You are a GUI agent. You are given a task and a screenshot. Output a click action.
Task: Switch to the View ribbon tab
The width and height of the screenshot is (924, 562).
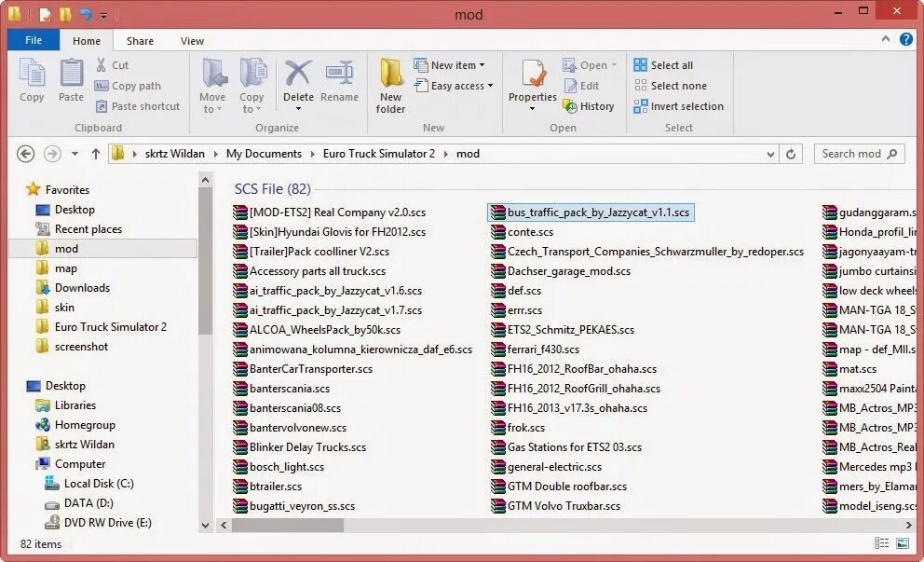(192, 41)
